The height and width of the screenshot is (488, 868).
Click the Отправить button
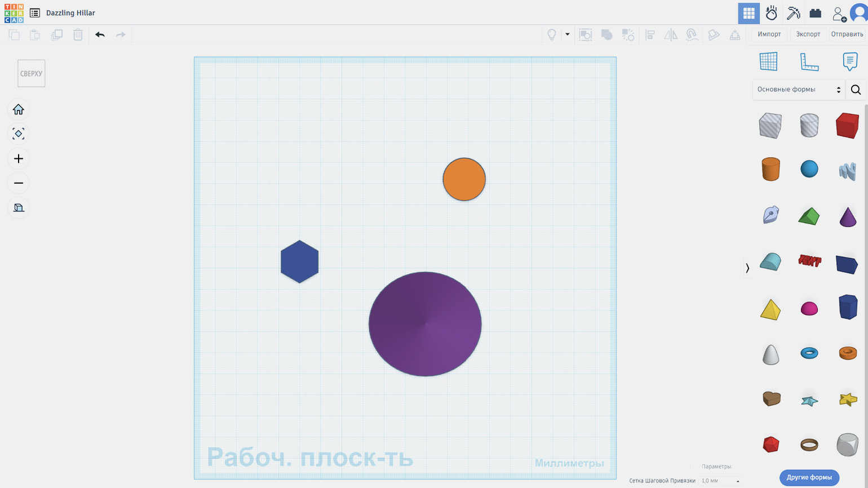click(x=847, y=34)
